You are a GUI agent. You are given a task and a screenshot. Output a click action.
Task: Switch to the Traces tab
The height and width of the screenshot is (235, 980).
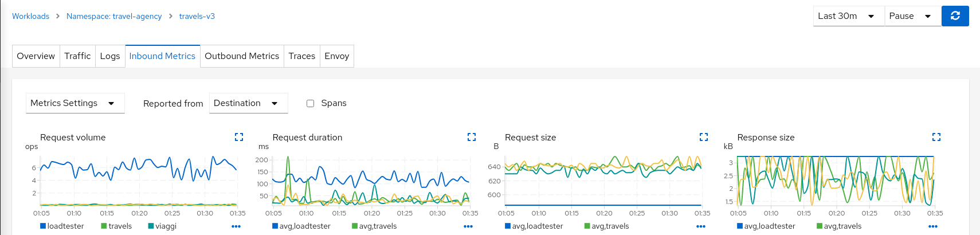pyautogui.click(x=301, y=56)
